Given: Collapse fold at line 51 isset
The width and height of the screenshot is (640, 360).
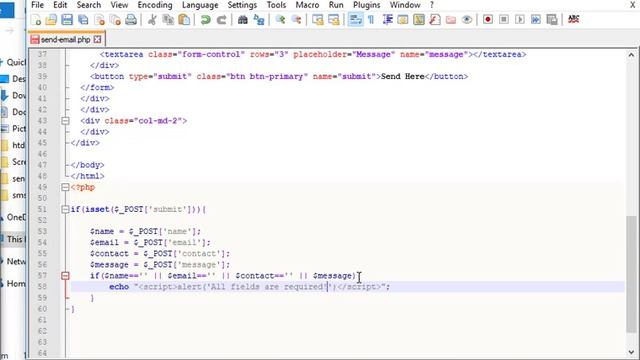Looking at the screenshot, I should click(x=65, y=209).
